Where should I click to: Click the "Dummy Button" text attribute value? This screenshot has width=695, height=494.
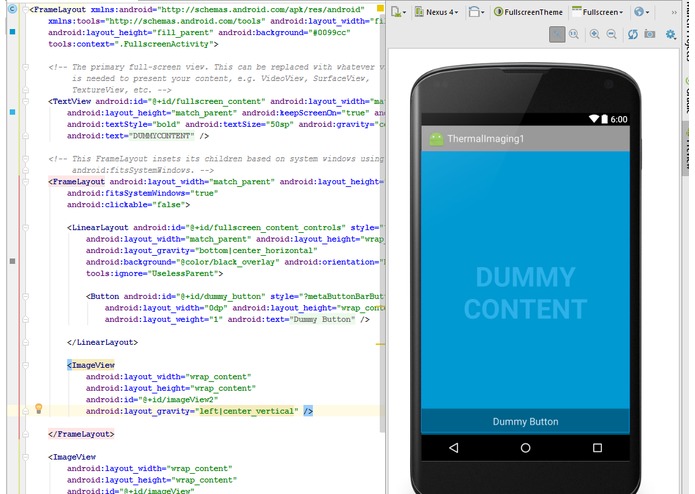pos(322,319)
